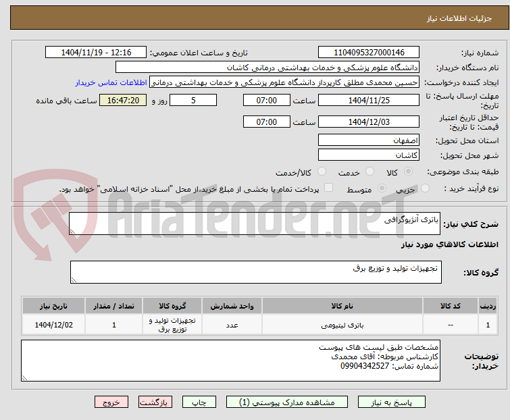Click the پاسخ به نیاز button
The width and height of the screenshot is (510, 420).
392,402
